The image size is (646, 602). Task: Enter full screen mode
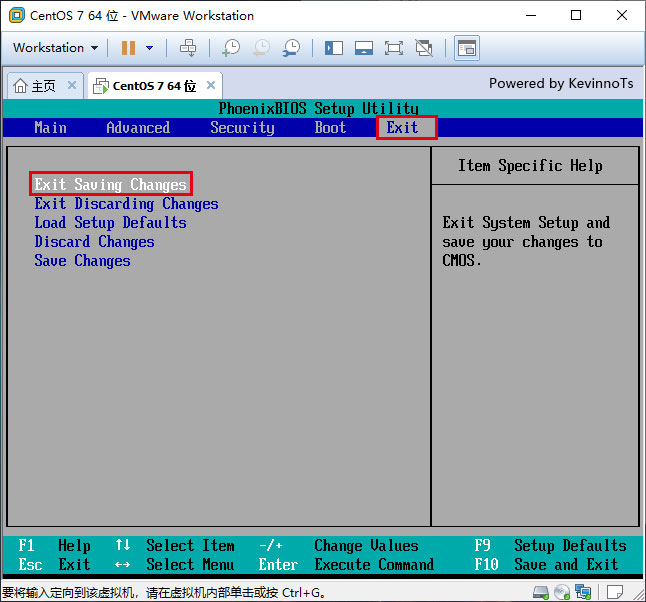tap(394, 48)
